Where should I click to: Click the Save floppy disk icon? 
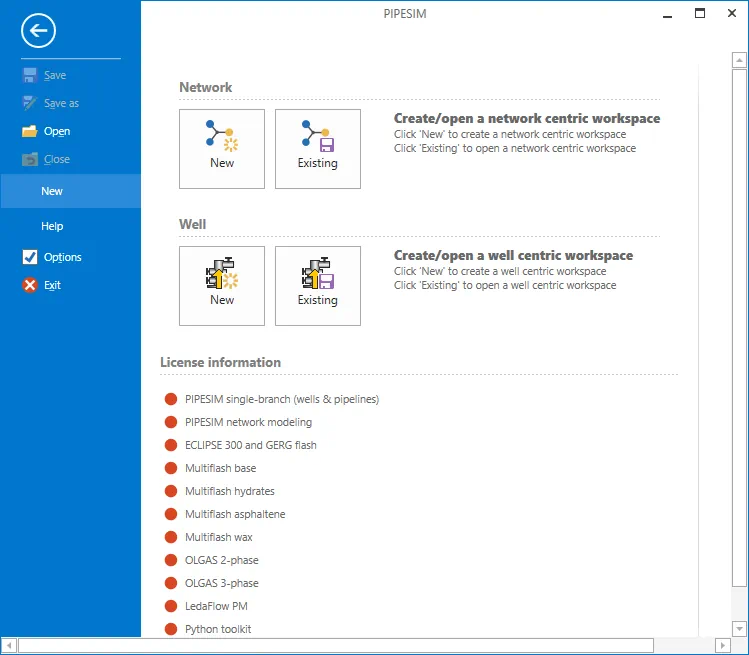[30, 75]
